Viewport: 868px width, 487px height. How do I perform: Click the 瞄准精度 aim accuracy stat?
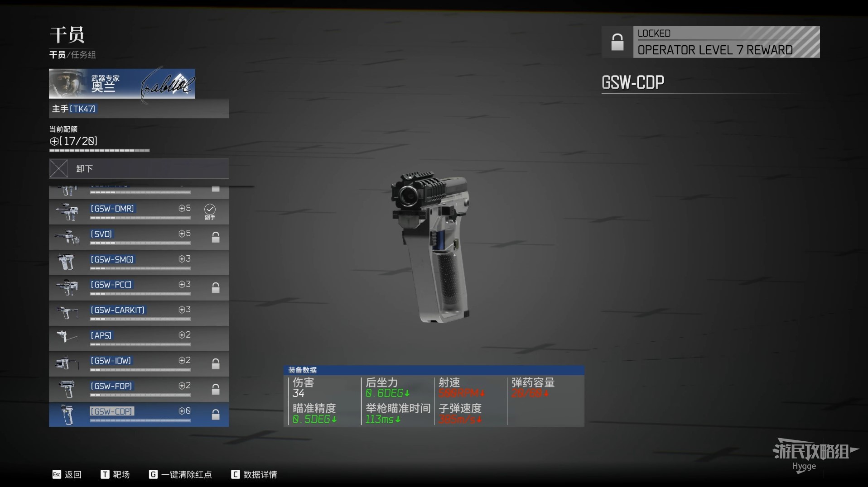click(315, 414)
